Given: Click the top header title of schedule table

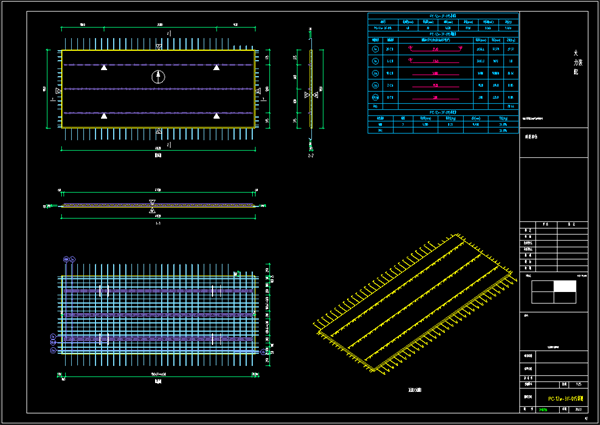Looking at the screenshot, I should pyautogui.click(x=443, y=16).
